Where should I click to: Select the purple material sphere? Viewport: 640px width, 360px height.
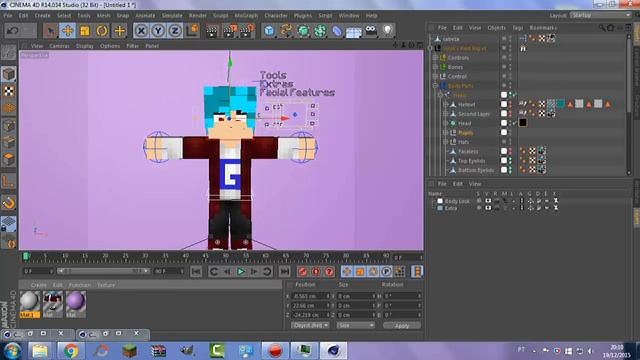[76, 301]
